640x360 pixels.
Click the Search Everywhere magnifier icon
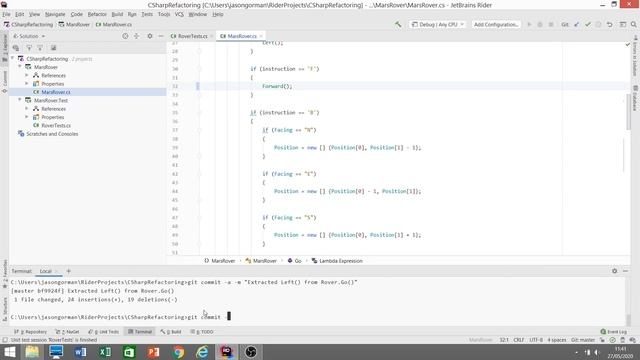(633, 24)
